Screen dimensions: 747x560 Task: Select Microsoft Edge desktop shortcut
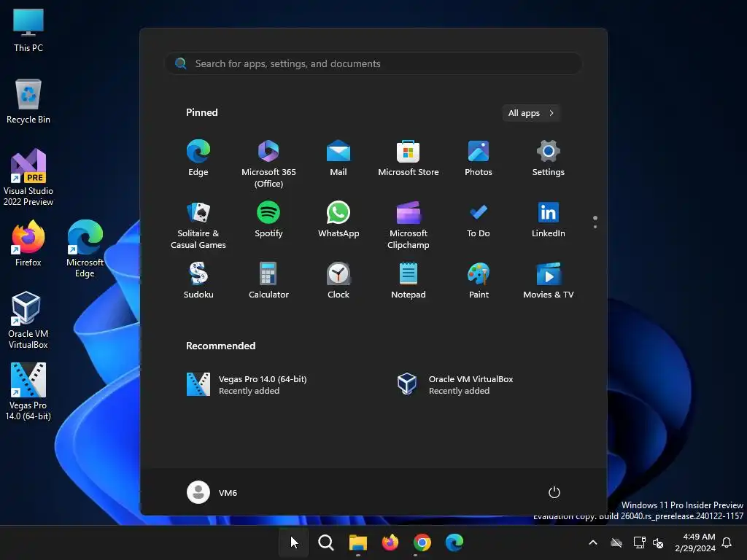coord(85,249)
